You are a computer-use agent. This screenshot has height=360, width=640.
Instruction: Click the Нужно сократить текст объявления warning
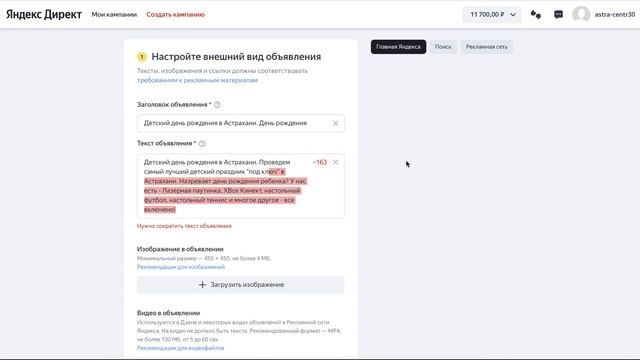(x=184, y=226)
